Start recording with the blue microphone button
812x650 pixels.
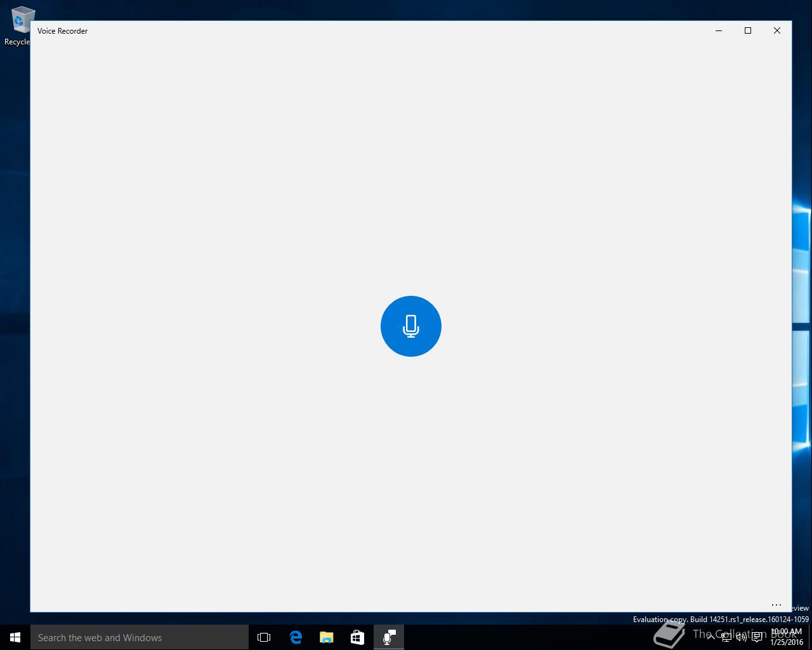(x=411, y=326)
